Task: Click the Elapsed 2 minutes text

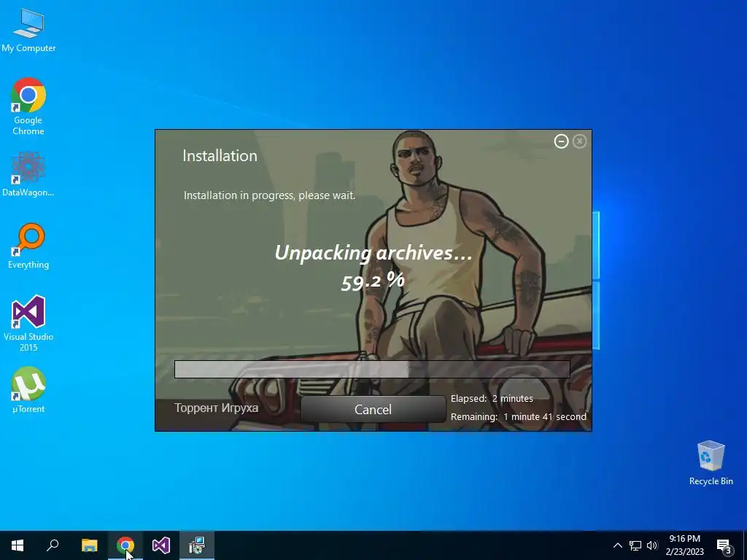Action: [492, 399]
